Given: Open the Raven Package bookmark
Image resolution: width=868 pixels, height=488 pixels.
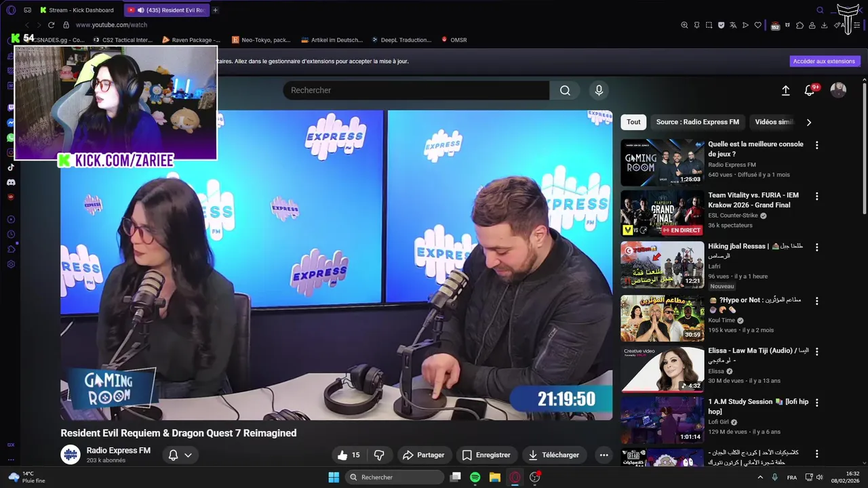Looking at the screenshot, I should click(x=191, y=40).
